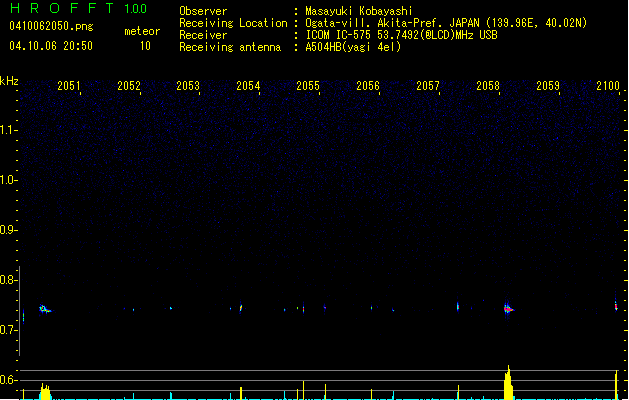
Task: Click the 'Receiver' field label
Action: (203, 35)
